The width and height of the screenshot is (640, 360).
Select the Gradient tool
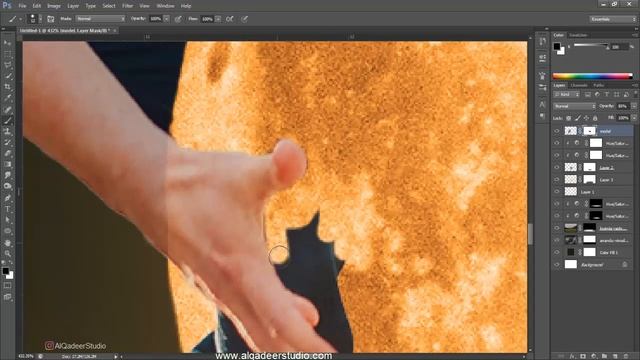tap(7, 164)
